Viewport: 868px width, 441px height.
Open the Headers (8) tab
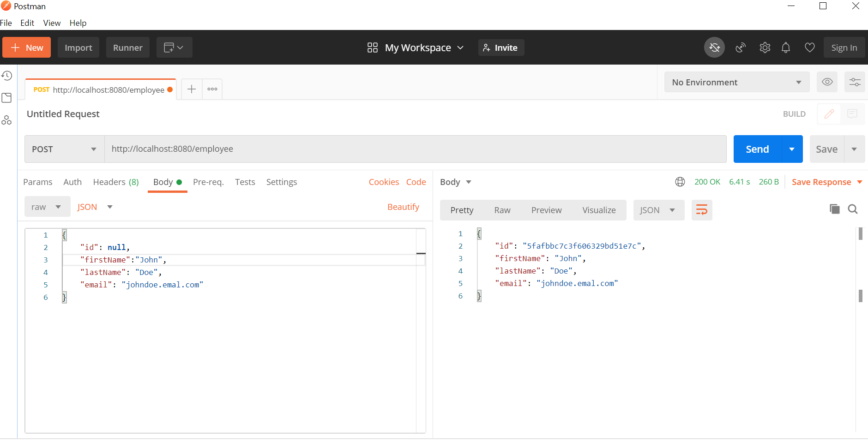(x=115, y=182)
